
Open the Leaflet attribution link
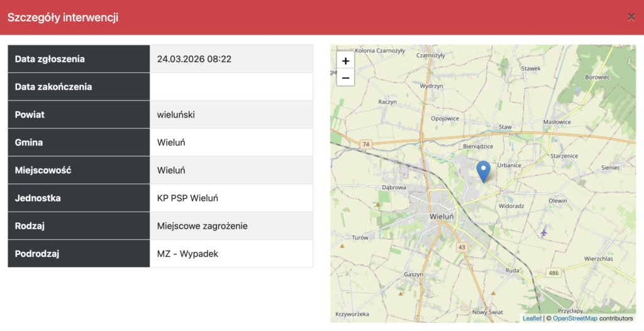pos(532,318)
